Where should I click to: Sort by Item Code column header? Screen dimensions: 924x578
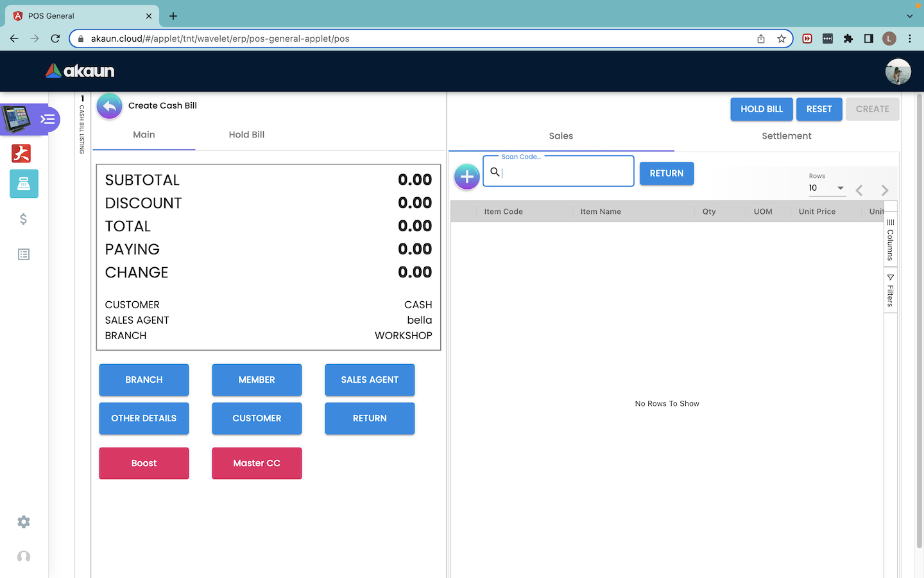point(504,211)
